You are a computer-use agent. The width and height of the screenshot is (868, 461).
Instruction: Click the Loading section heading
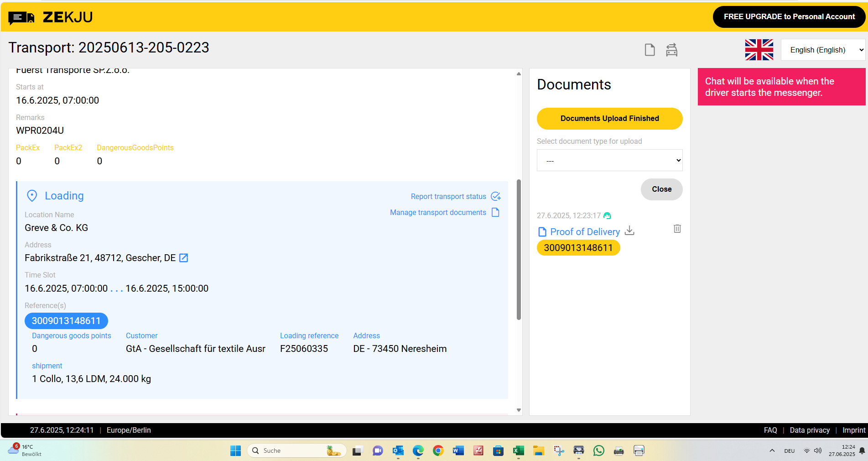[x=64, y=196]
